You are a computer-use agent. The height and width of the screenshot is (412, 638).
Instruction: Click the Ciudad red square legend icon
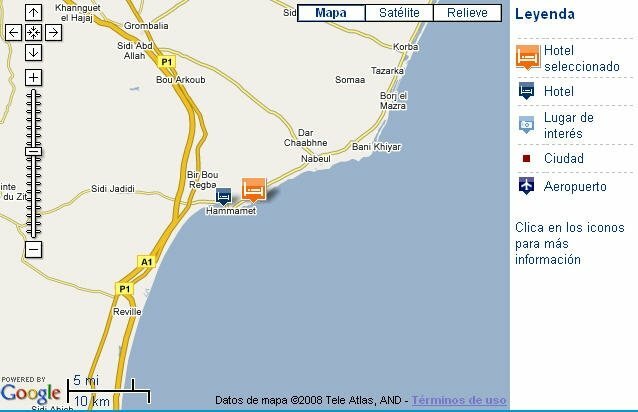[527, 158]
